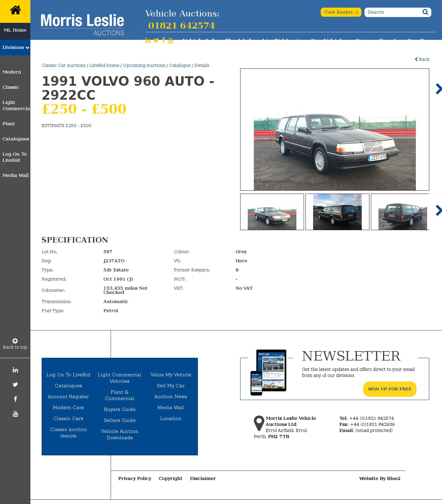The height and width of the screenshot is (504, 442).
Task: Select third thumbnail of rear view
Action: point(400,212)
